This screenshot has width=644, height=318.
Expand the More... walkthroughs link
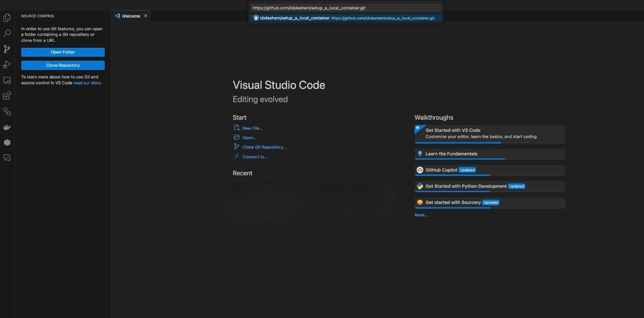point(421,215)
